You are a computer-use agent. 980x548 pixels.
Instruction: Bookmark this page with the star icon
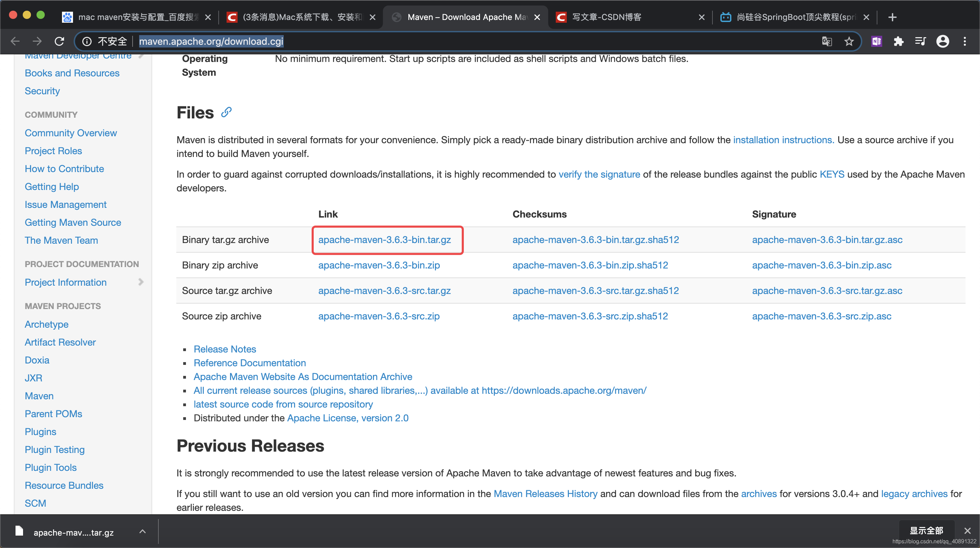849,41
